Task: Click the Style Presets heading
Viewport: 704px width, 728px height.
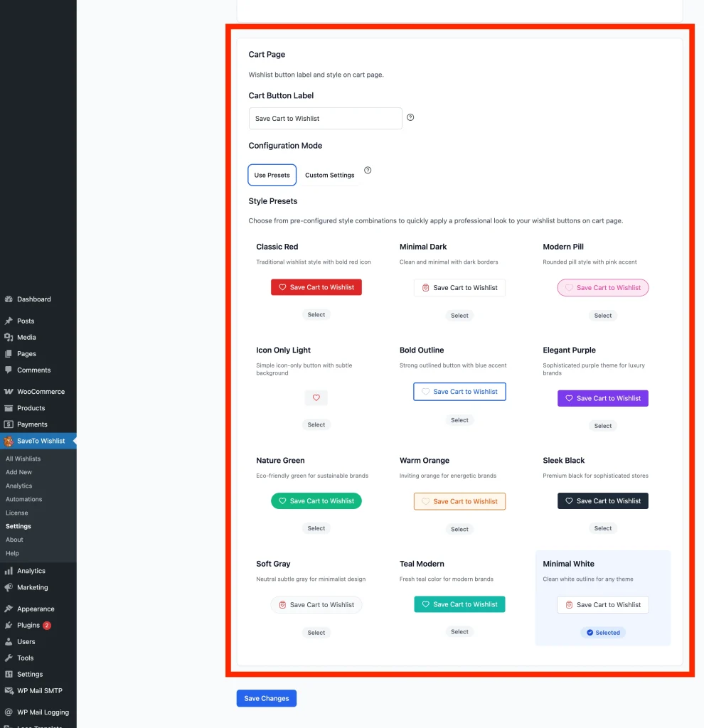Action: coord(273,201)
